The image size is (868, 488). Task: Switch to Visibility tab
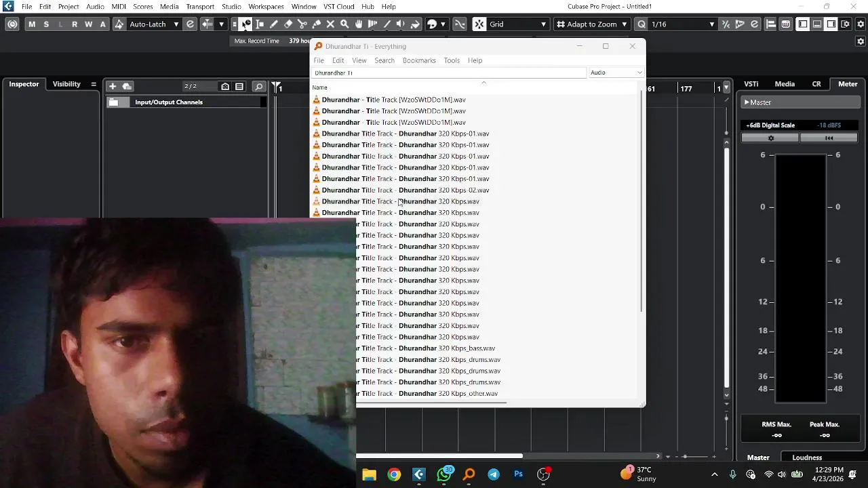tap(66, 84)
